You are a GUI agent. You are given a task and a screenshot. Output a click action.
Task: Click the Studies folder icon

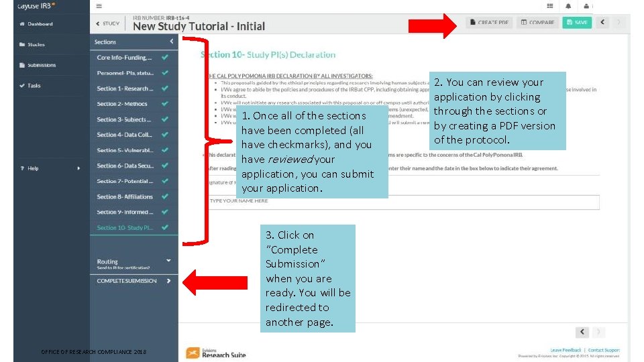21,44
